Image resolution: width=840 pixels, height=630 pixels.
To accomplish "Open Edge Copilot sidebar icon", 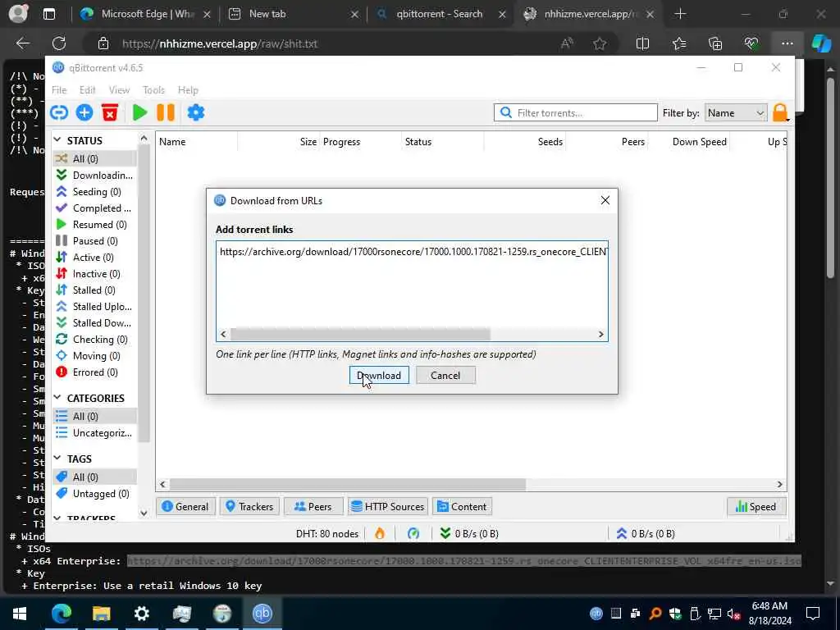I will pyautogui.click(x=821, y=44).
